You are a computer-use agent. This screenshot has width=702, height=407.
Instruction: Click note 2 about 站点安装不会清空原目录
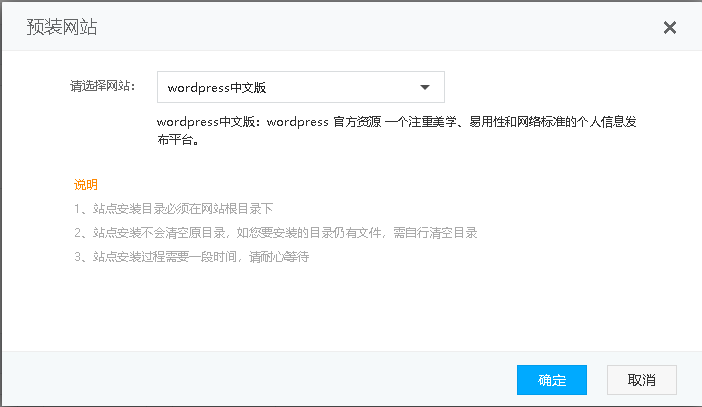276,233
